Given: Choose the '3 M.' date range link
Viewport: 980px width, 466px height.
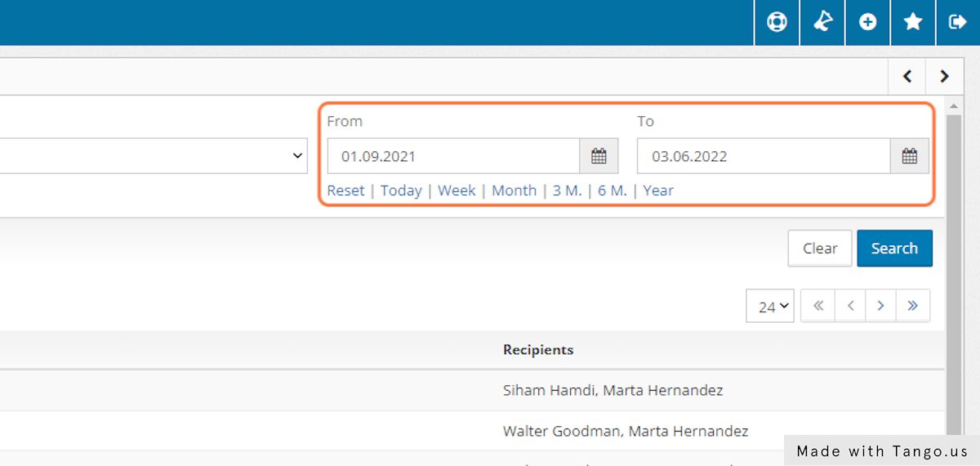Looking at the screenshot, I should 567,190.
